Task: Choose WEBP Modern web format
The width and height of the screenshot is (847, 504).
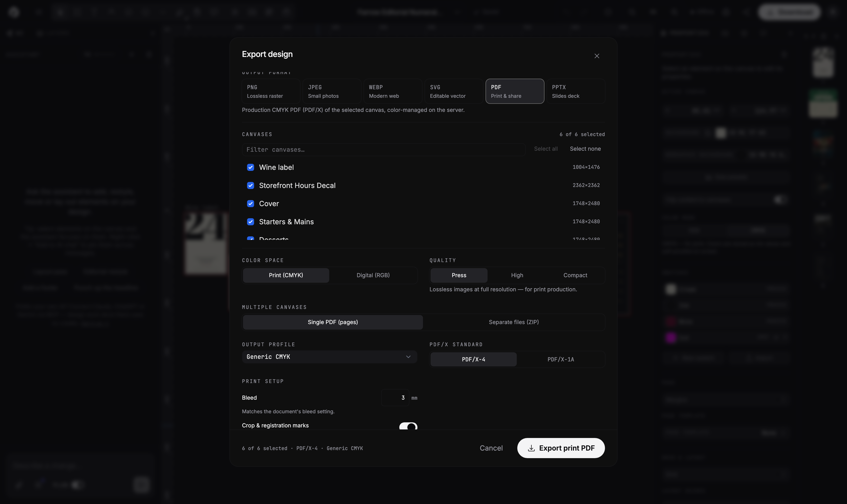Action: point(393,91)
